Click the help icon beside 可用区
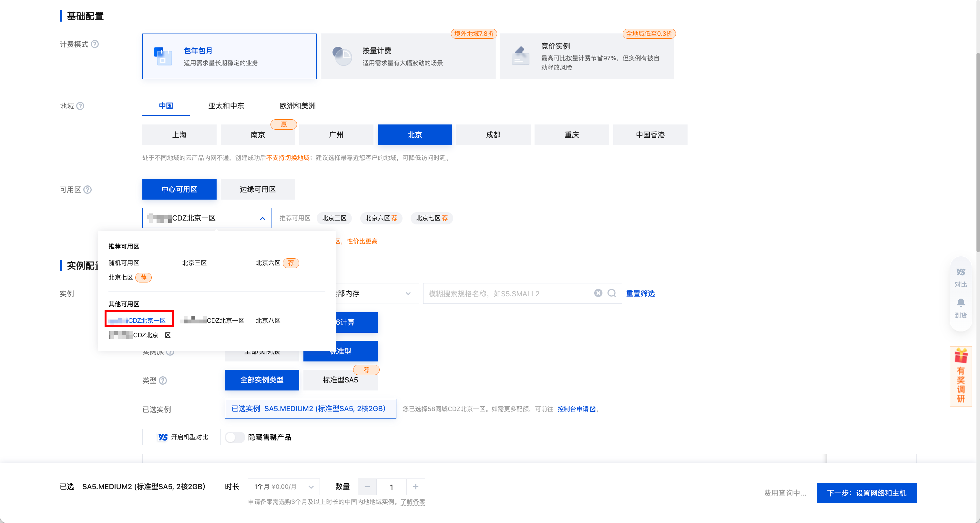This screenshot has height=523, width=980. point(87,189)
